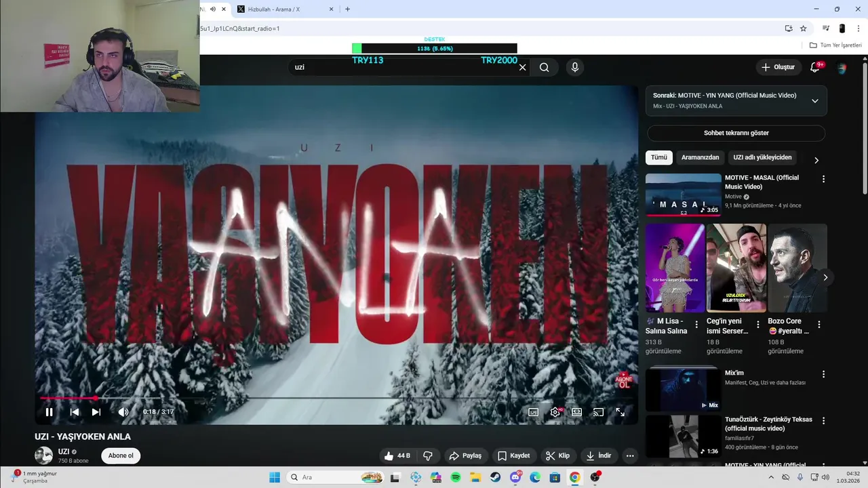Clear the YouTube search box text
868x488 pixels.
point(522,67)
